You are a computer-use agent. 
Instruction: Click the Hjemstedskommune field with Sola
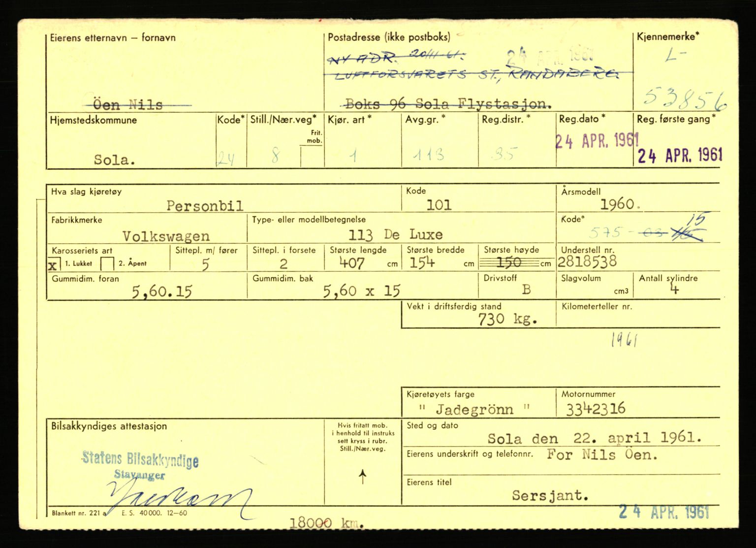[115, 160]
